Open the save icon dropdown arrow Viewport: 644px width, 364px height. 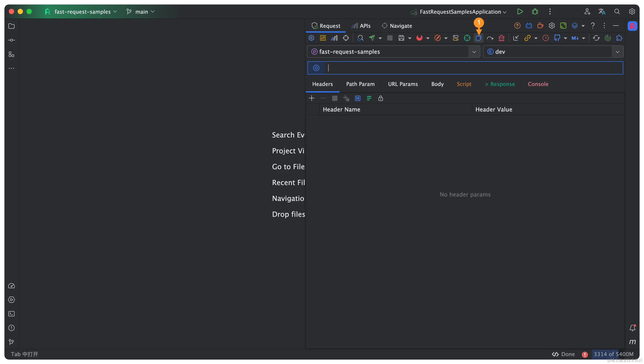tap(410, 38)
